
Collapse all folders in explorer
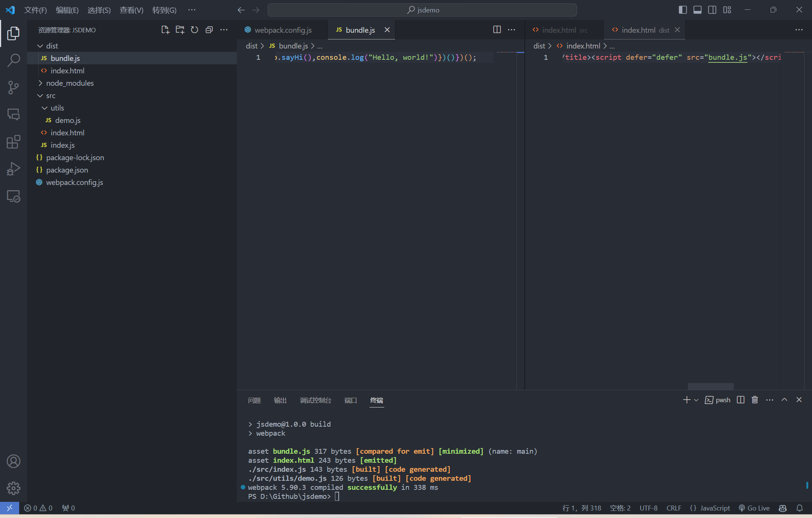click(209, 30)
